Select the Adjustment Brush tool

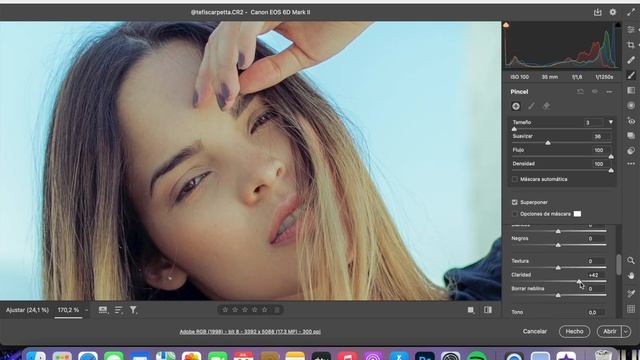click(x=631, y=75)
